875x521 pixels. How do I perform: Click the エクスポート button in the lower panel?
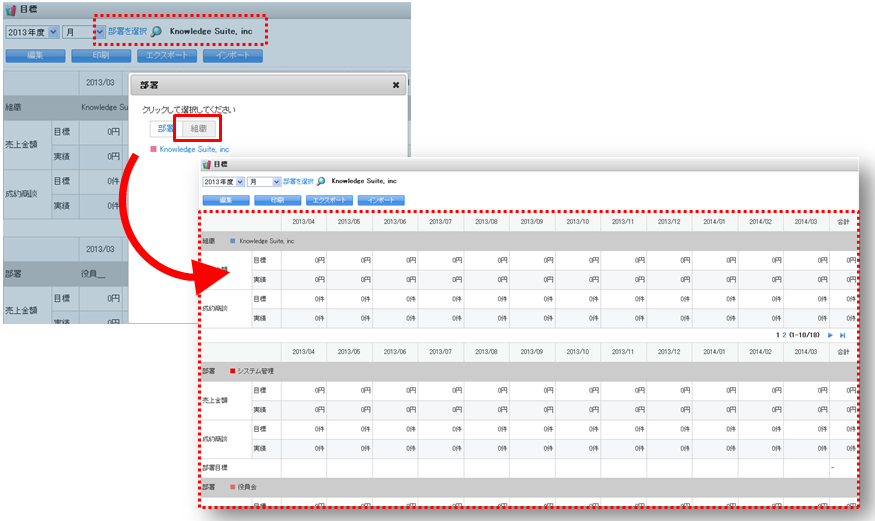point(330,200)
